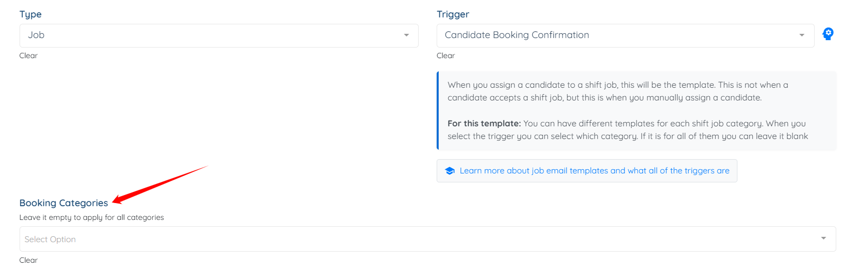The image size is (868, 267).
Task: Clear the Booking Categories selection
Action: point(29,260)
